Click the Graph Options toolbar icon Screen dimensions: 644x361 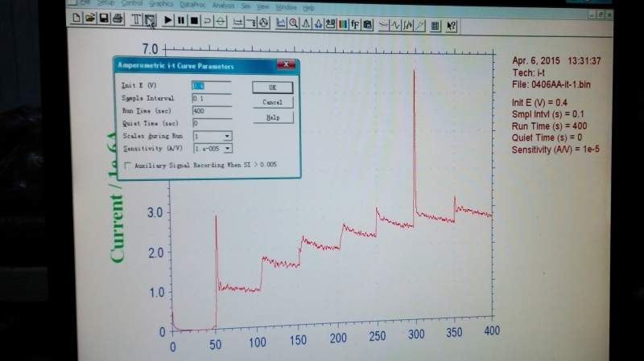point(330,24)
